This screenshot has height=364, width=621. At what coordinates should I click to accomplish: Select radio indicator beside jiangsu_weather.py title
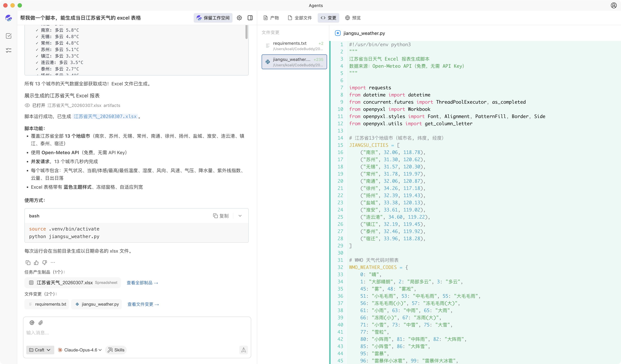tap(338, 33)
